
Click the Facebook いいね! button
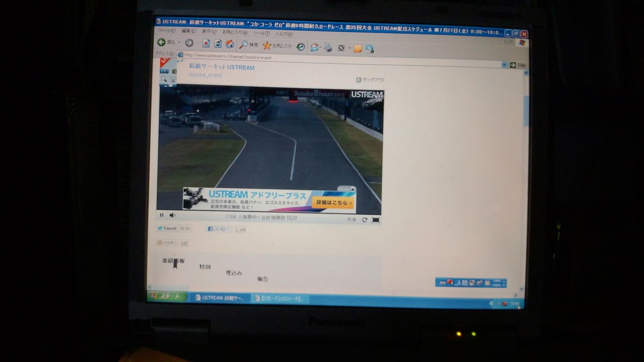pyautogui.click(x=219, y=229)
